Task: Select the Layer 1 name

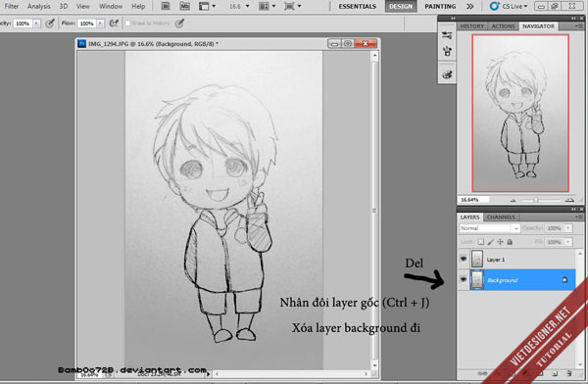Action: tap(495, 260)
